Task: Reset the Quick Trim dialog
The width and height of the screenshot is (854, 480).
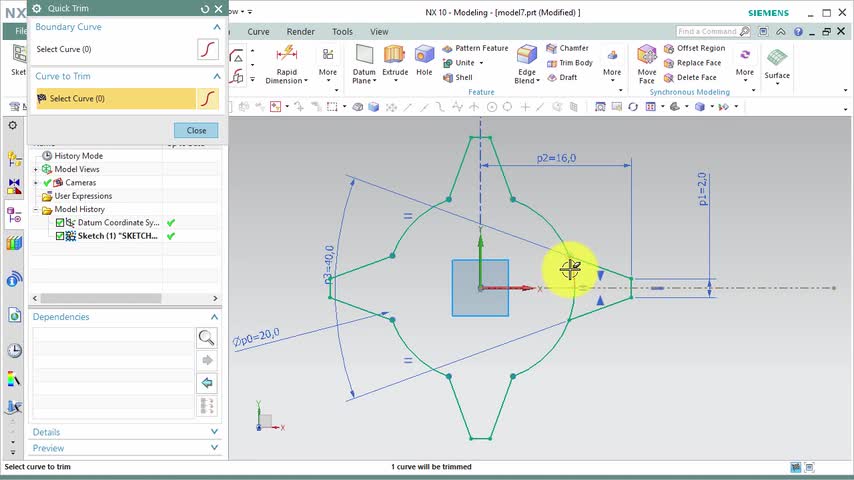Action: click(x=205, y=9)
